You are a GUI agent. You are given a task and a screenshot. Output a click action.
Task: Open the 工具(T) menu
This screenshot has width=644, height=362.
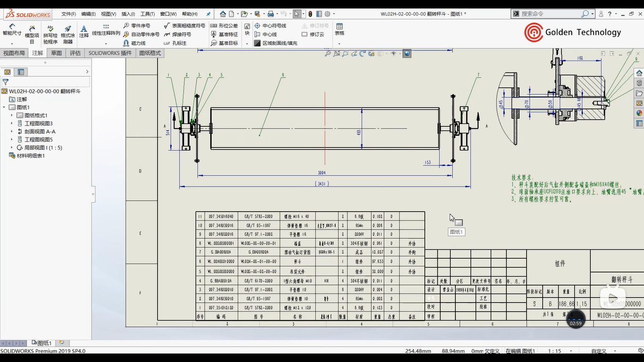coord(148,14)
